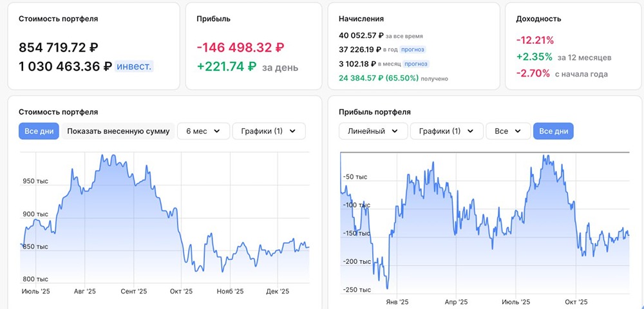Expand 'Графики (1)' dropdown in profit chart
The height and width of the screenshot is (309, 644).
(446, 131)
